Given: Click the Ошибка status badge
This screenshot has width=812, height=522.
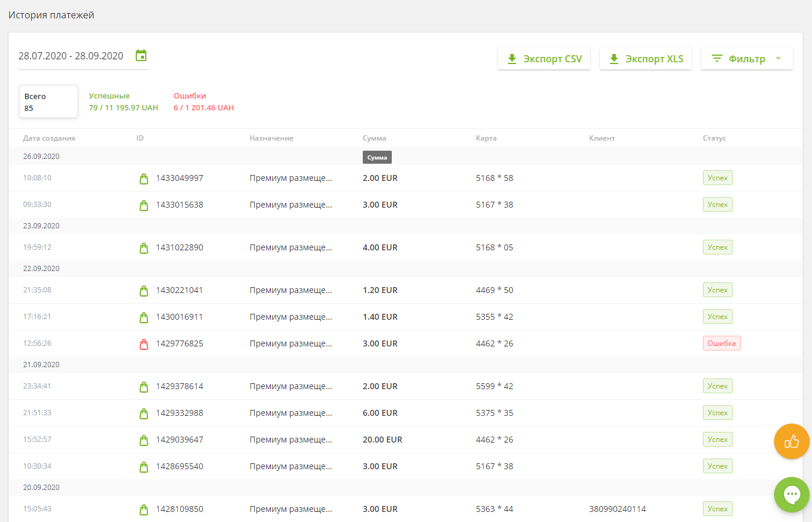Looking at the screenshot, I should click(721, 343).
